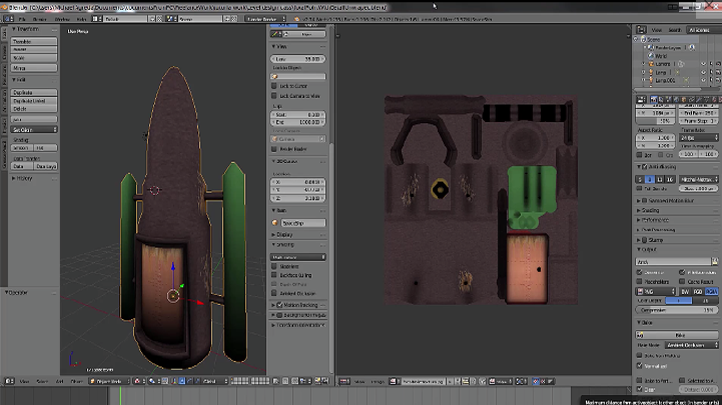Open the Set Origin dropdown
The height and width of the screenshot is (405, 722).
click(33, 130)
